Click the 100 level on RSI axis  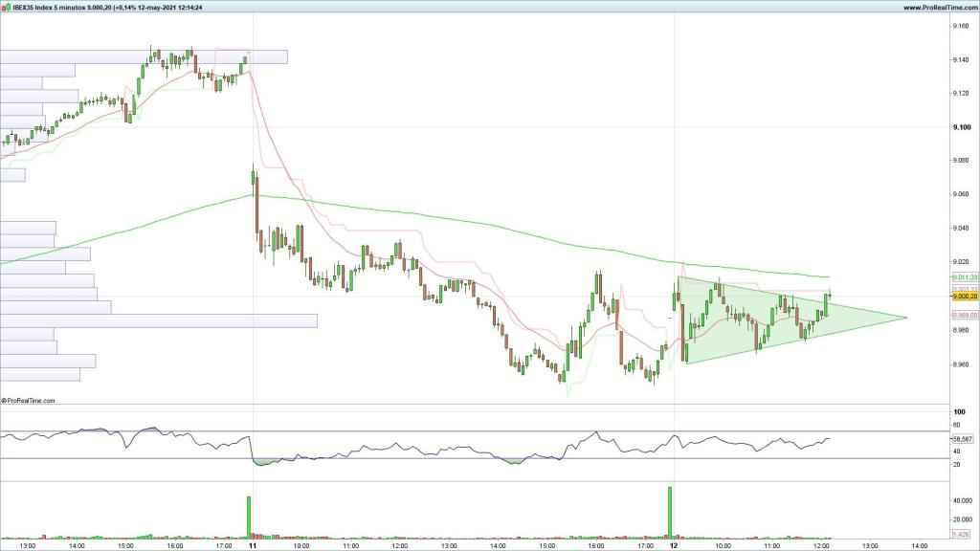pyautogui.click(x=957, y=412)
